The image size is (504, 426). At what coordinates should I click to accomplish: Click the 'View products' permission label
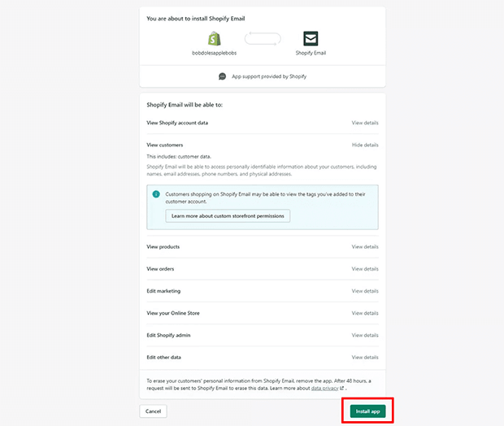(x=163, y=247)
